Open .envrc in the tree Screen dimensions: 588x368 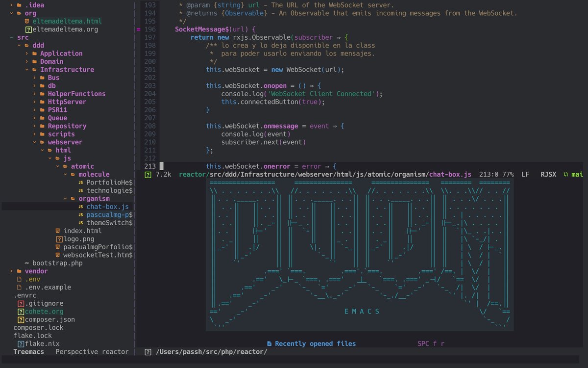tap(25, 295)
